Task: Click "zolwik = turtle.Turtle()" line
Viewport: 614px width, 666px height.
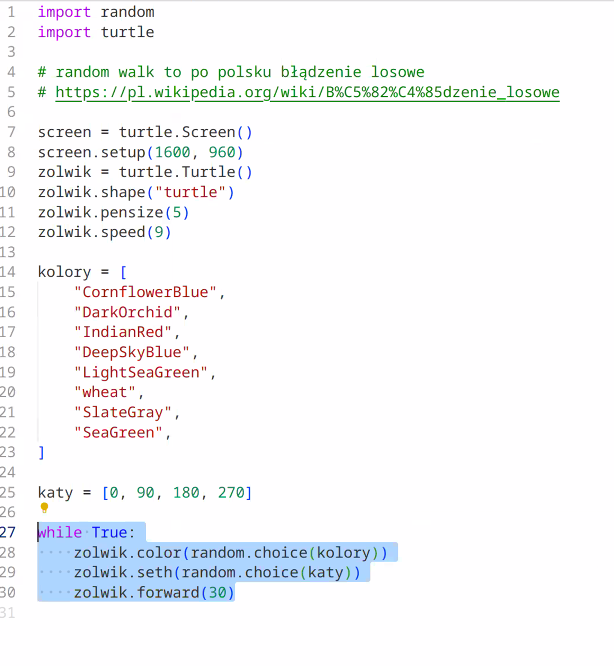Action: 145,172
